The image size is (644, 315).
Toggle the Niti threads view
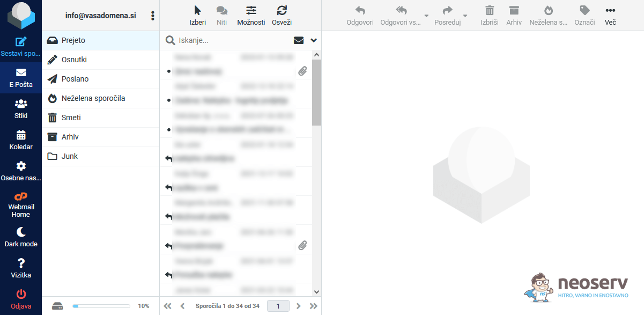(222, 11)
